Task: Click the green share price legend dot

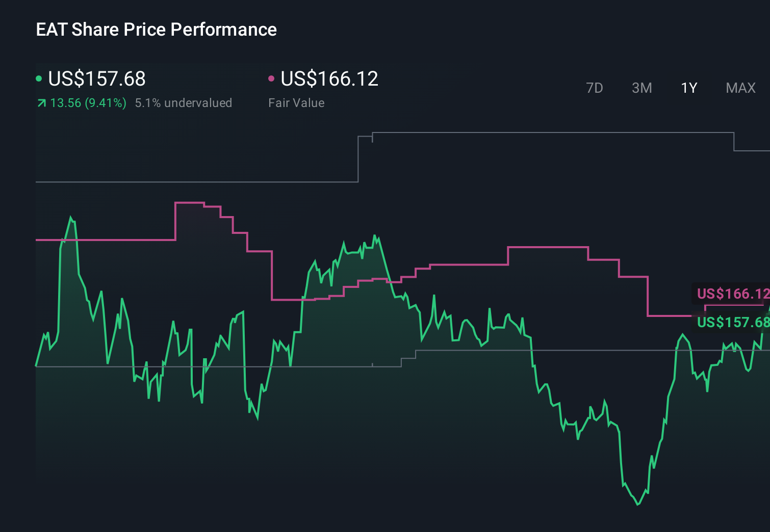Action: pos(39,78)
